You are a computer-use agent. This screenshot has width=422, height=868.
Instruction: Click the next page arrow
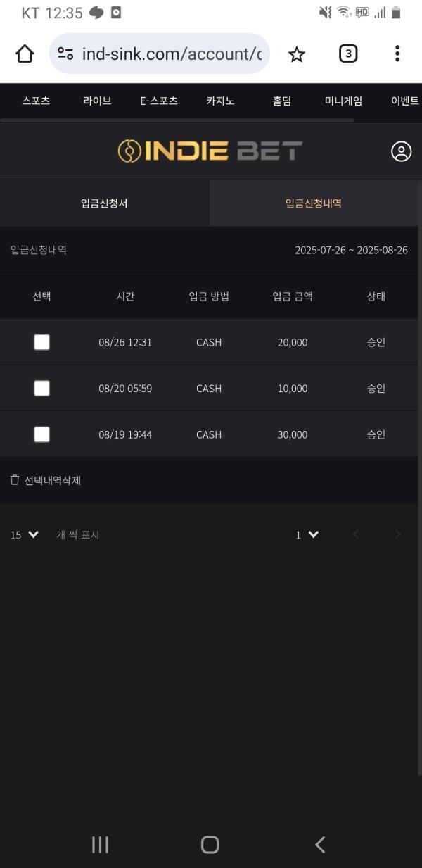(x=398, y=534)
